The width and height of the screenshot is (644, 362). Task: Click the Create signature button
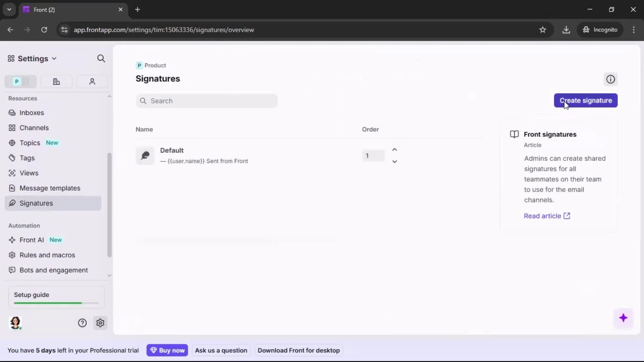point(586,101)
